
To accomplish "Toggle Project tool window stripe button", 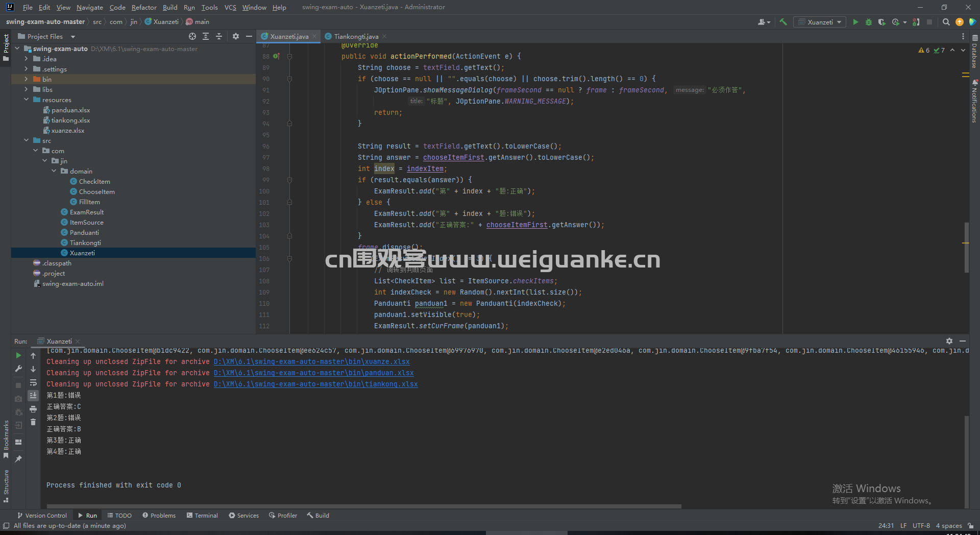I will click(6, 47).
